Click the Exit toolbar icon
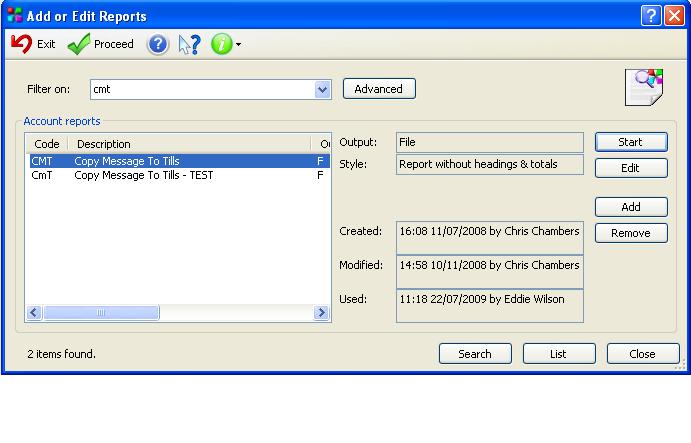The width and height of the screenshot is (691, 443). pos(21,44)
